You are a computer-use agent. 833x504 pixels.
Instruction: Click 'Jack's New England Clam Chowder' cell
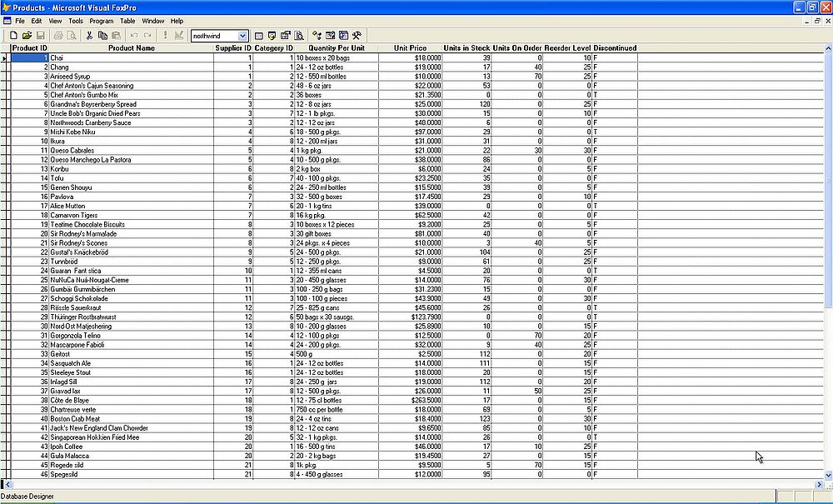pos(132,428)
